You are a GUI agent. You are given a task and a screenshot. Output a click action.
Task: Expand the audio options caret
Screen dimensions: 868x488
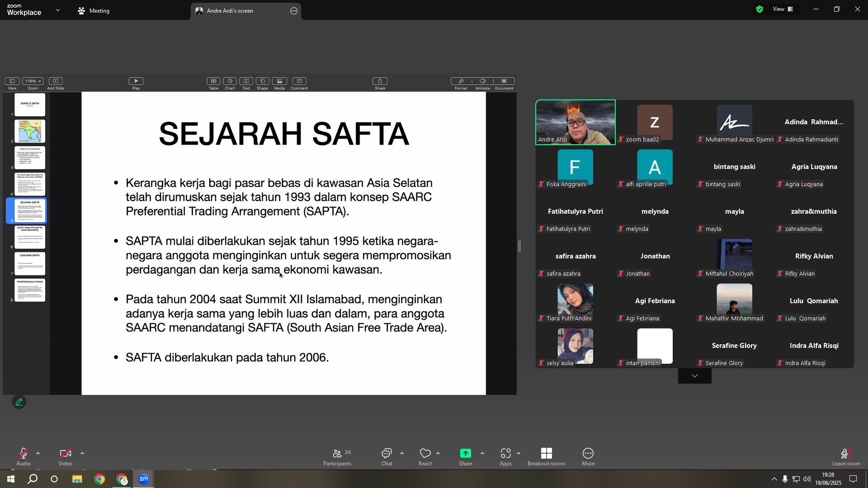tap(38, 453)
